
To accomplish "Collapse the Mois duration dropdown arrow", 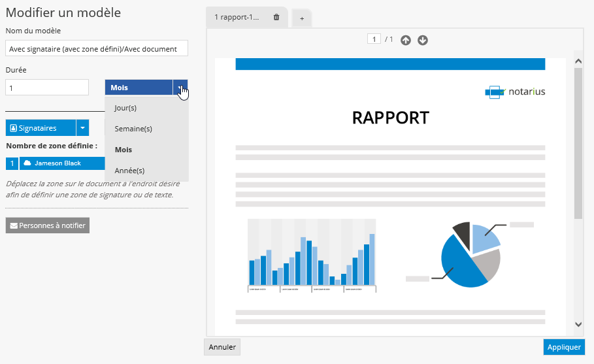I will click(180, 88).
